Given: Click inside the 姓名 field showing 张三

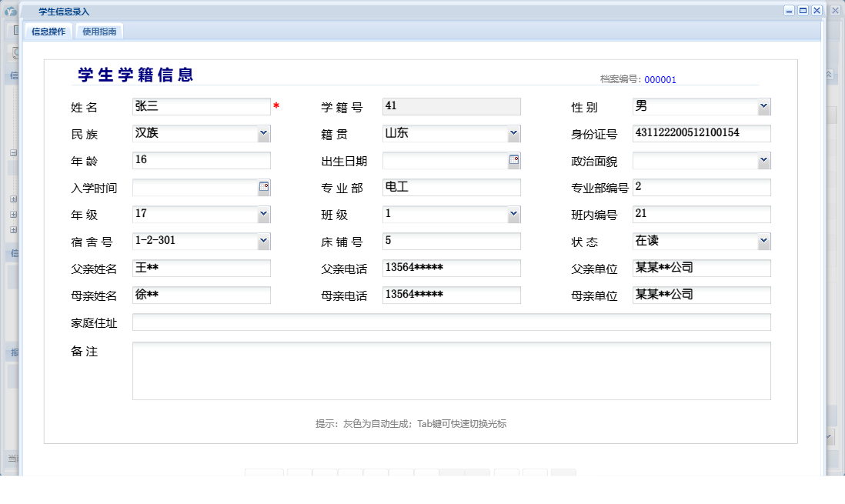Looking at the screenshot, I should [x=200, y=106].
